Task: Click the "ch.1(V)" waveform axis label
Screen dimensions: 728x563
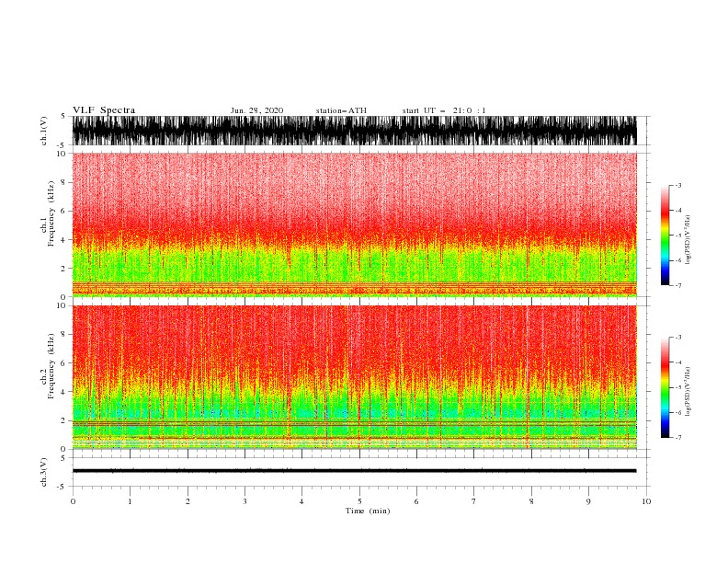Action: [44, 131]
